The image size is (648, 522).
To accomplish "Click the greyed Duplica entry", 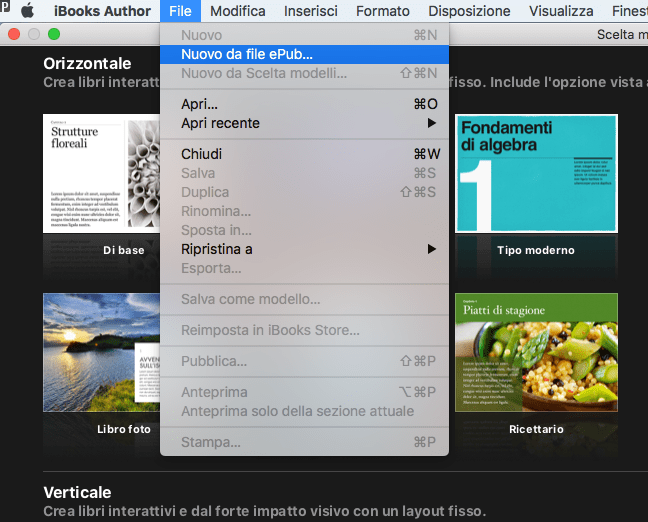I will (x=304, y=192).
